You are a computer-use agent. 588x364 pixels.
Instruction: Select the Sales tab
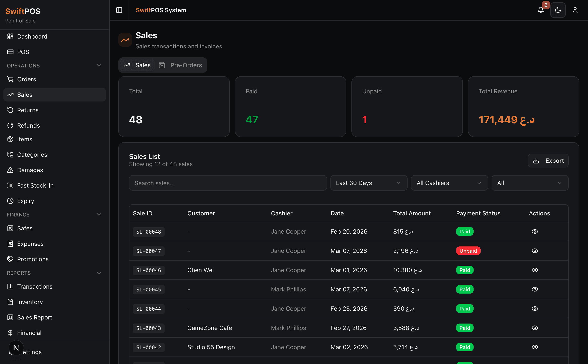click(x=137, y=65)
